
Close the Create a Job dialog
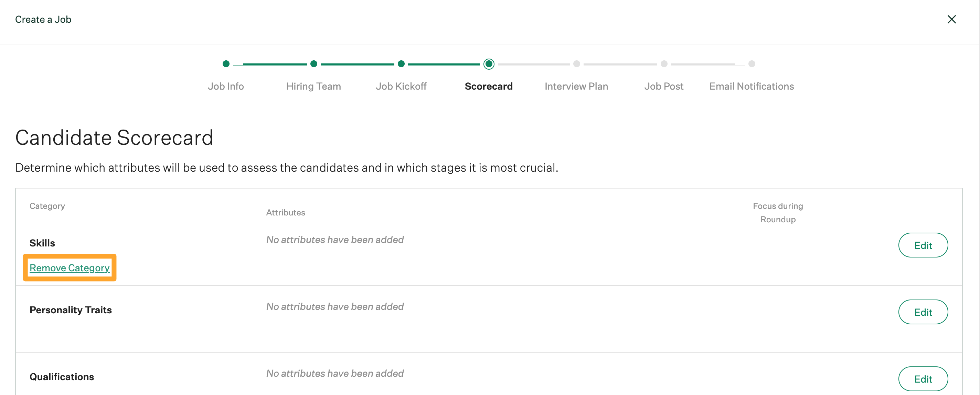[x=951, y=19]
